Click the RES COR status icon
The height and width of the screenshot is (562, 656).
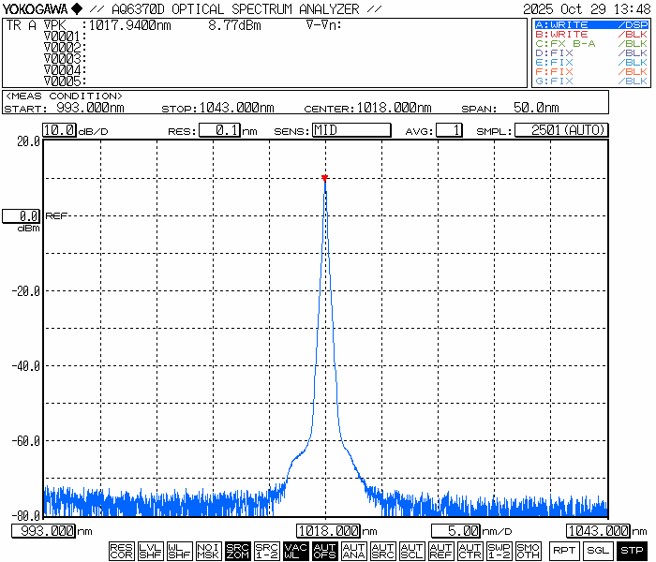tap(121, 550)
